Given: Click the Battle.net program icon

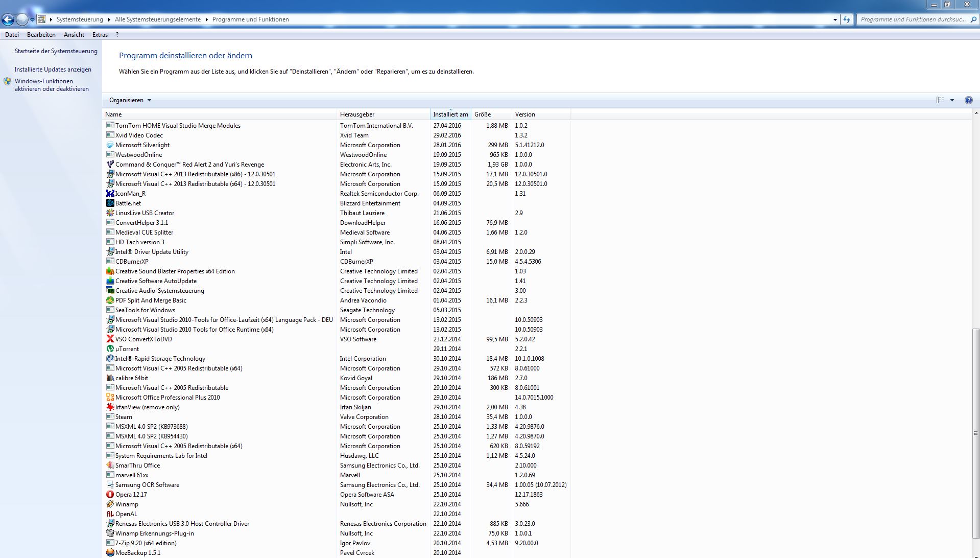Looking at the screenshot, I should click(110, 203).
